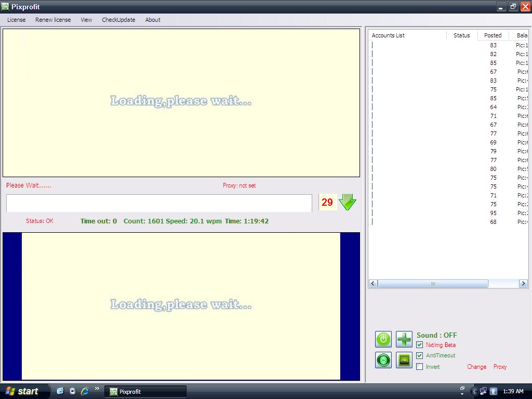Open the Renew license menu
Image resolution: width=532 pixels, height=399 pixels.
coord(53,20)
